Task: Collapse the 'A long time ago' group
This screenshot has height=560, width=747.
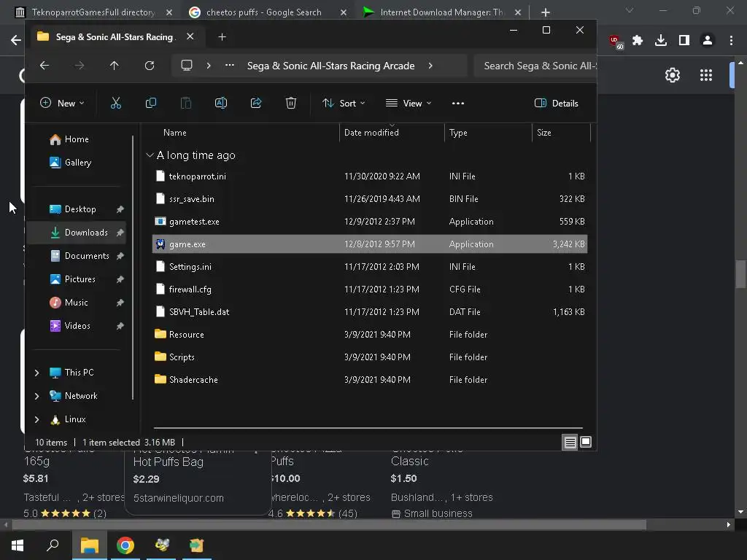Action: click(150, 155)
